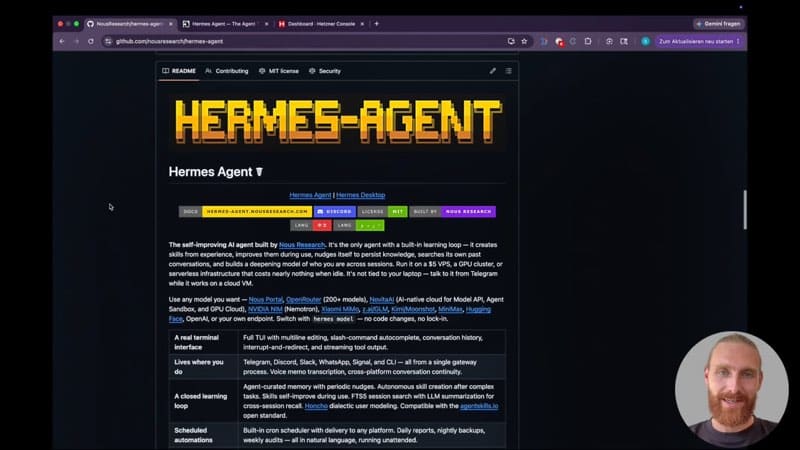This screenshot has width=800, height=450.
Task: Click the HERMES-AGENT banner image
Action: pyautogui.click(x=338, y=121)
